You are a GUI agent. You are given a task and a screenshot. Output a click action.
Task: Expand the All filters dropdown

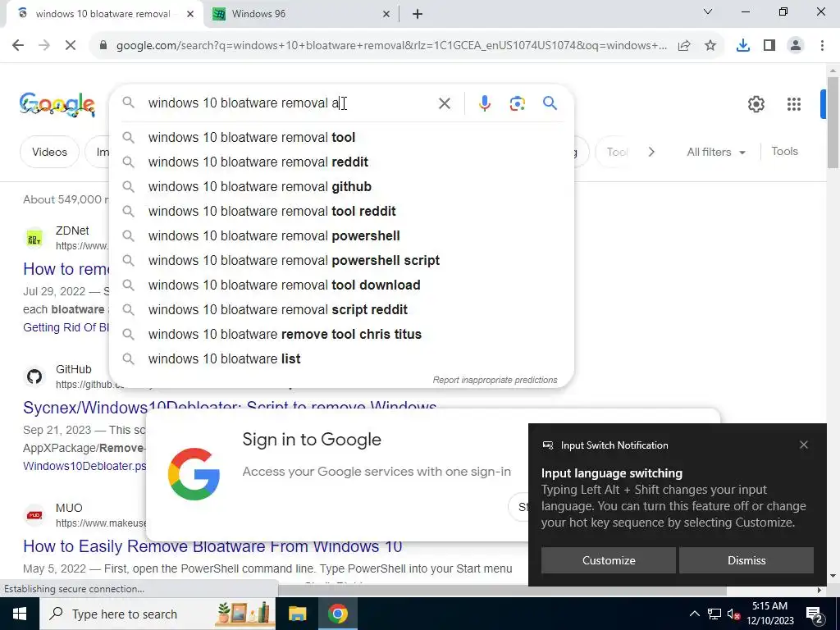coord(715,152)
